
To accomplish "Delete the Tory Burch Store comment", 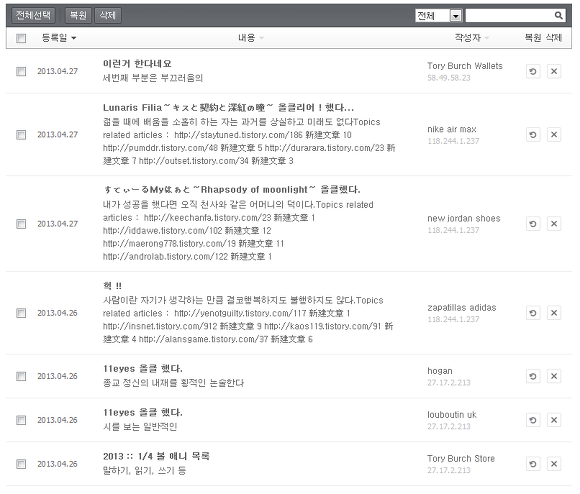I will click(554, 464).
